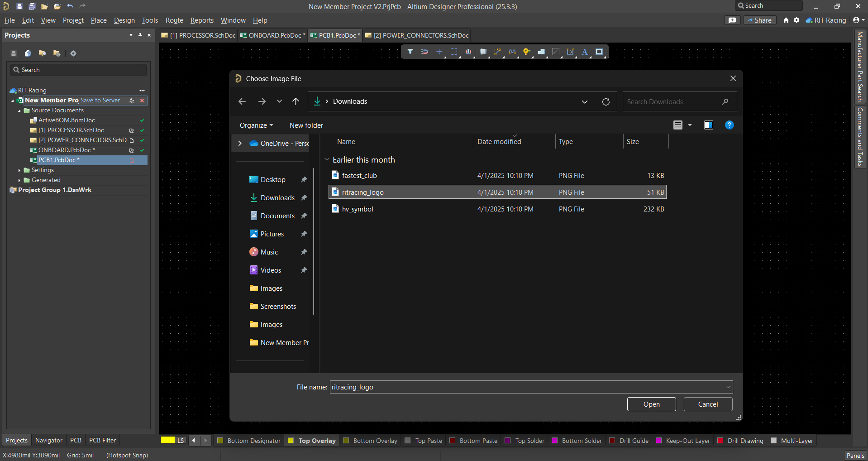This screenshot has height=461, width=868.
Task: Select the place rectangle graphic tool
Action: click(x=599, y=52)
